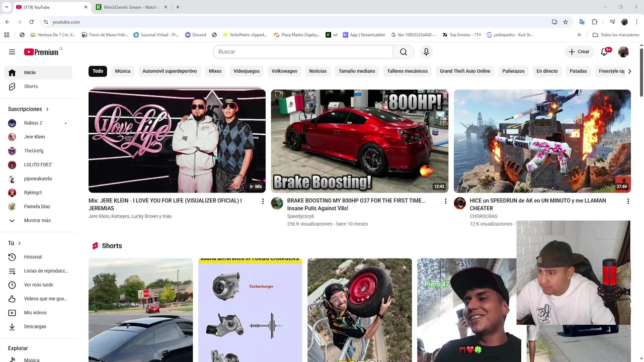Close the YouTube browser tab
The image size is (644, 362).
pos(86,7)
